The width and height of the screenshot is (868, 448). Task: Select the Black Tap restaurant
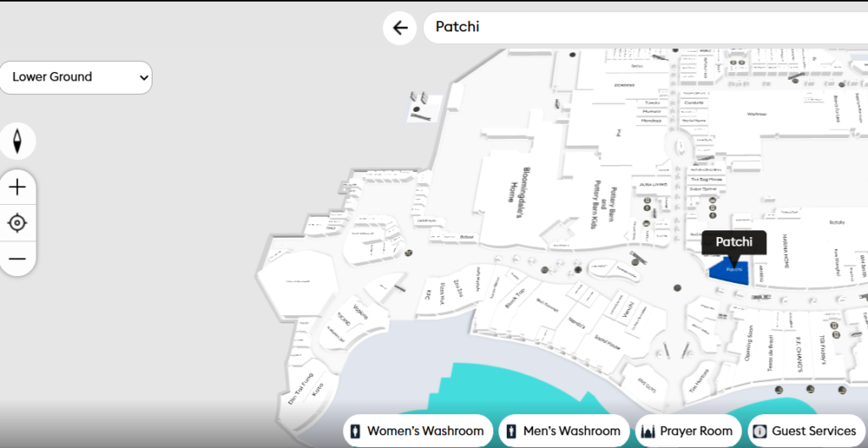[x=513, y=299]
